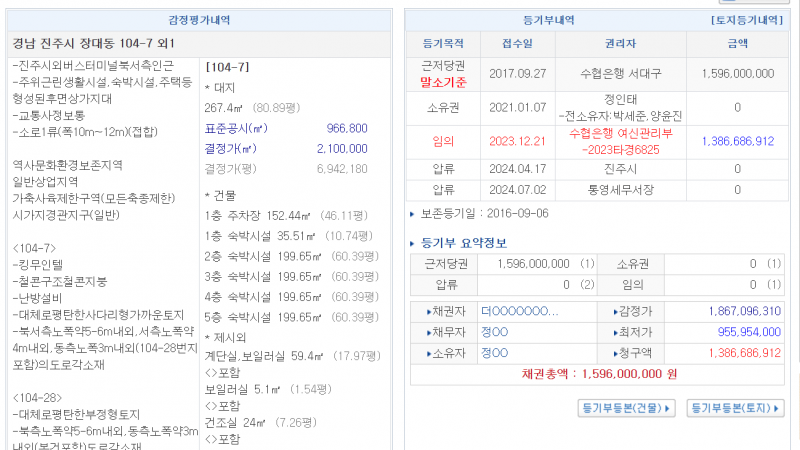Click the 등기부등본(토지) button
The height and width of the screenshot is (450, 800).
tap(735, 408)
